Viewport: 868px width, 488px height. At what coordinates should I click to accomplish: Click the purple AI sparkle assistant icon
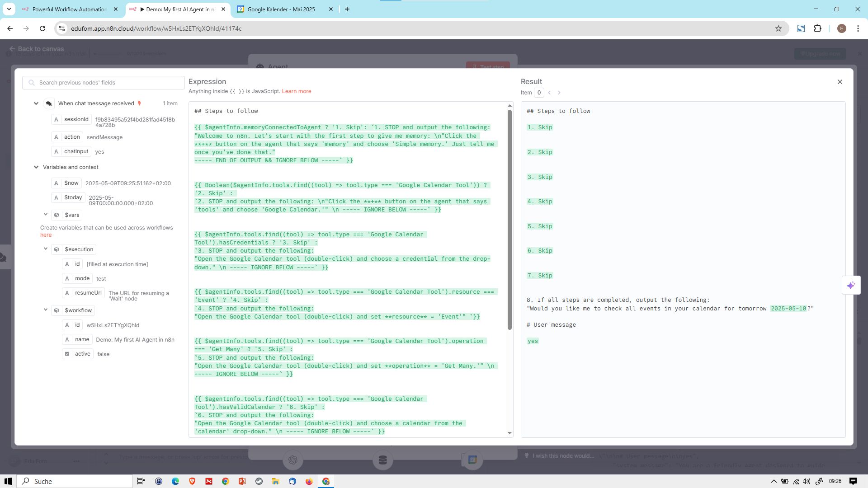[x=851, y=285]
